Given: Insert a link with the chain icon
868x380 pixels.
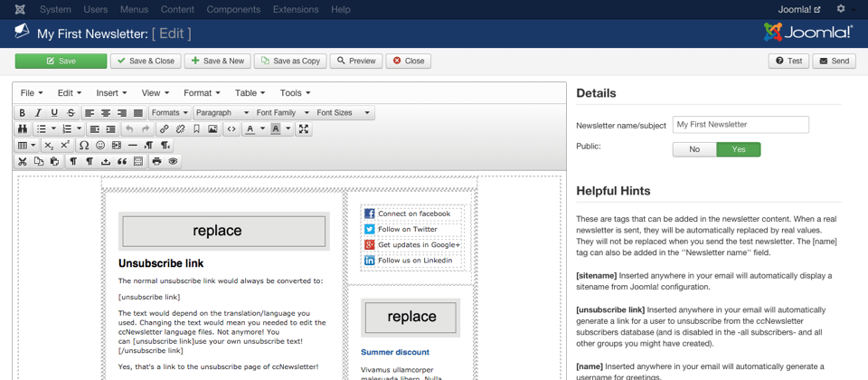Looking at the screenshot, I should 164,129.
